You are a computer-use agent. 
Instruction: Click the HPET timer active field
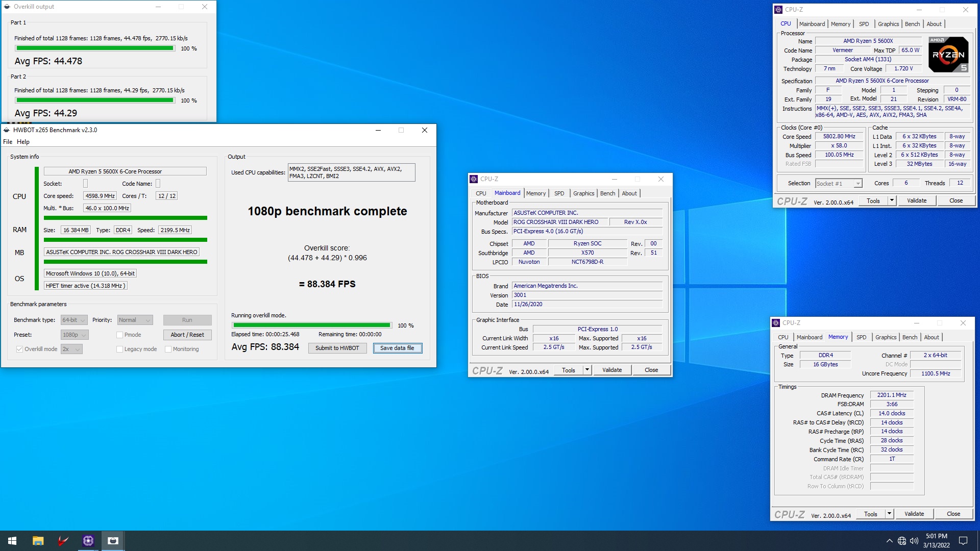(85, 286)
